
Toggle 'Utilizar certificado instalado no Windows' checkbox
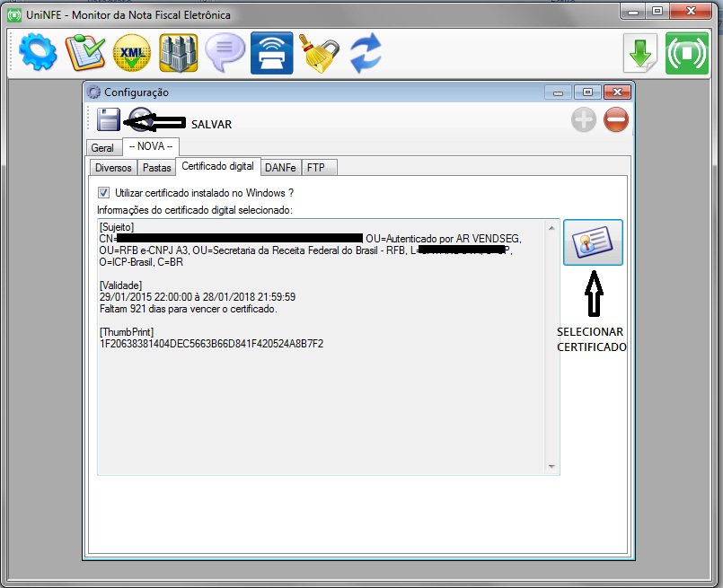coord(104,193)
